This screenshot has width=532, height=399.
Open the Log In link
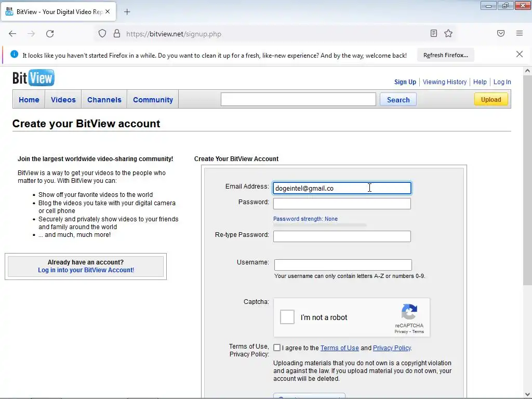(x=502, y=82)
